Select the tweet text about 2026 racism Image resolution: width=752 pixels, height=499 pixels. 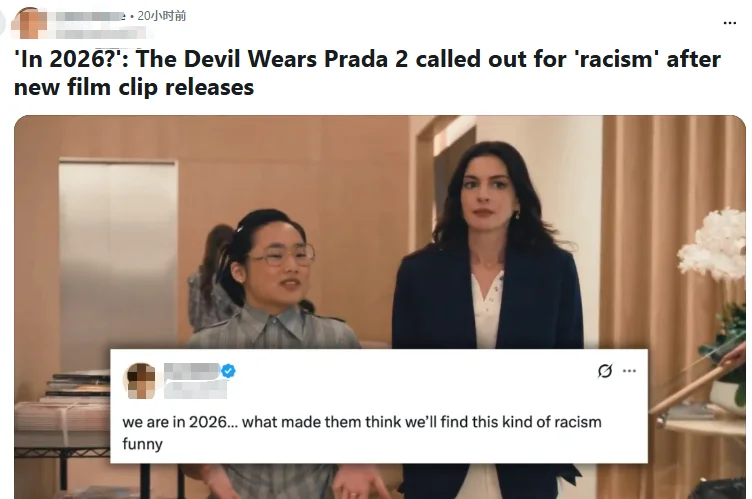[x=362, y=432]
